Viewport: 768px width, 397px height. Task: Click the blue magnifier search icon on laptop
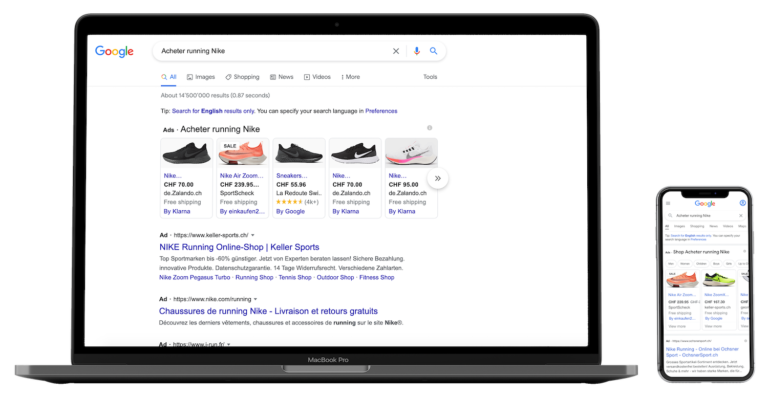click(x=433, y=50)
